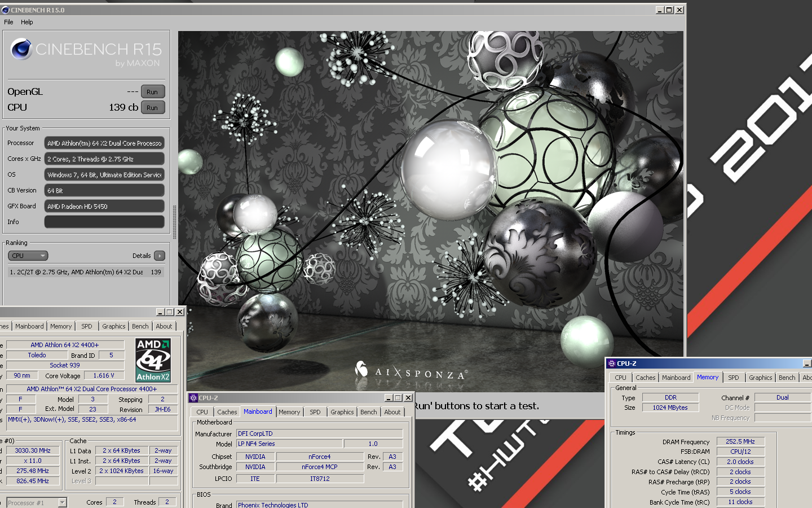
Task: Select Graphics tab in right CPU-Z window
Action: coord(761,378)
